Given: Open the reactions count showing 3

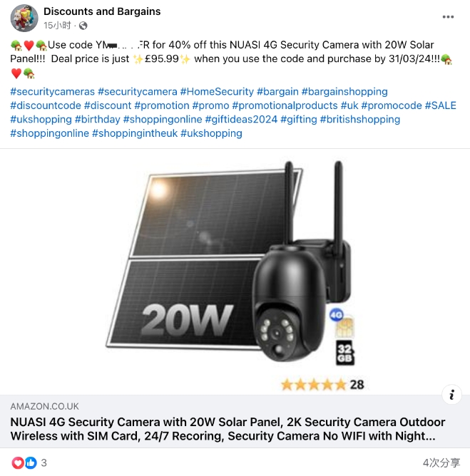Looking at the screenshot, I should (x=44, y=463).
